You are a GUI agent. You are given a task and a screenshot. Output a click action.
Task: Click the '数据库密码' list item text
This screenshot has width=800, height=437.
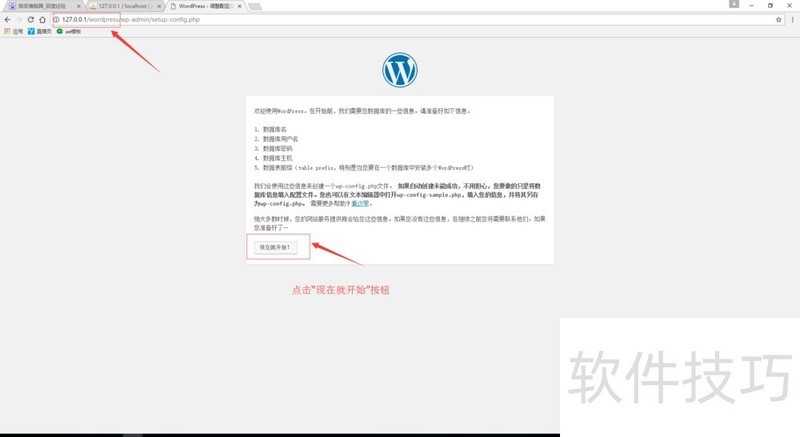(278, 148)
